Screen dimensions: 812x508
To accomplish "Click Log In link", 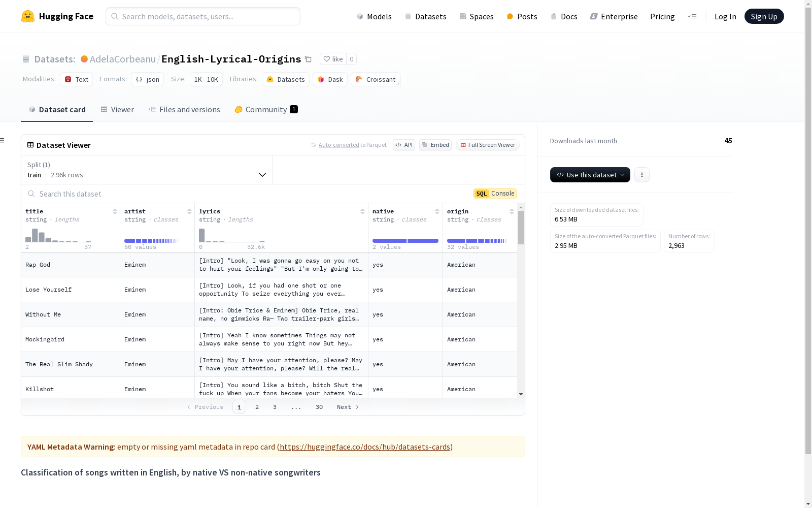I will coord(725,16).
